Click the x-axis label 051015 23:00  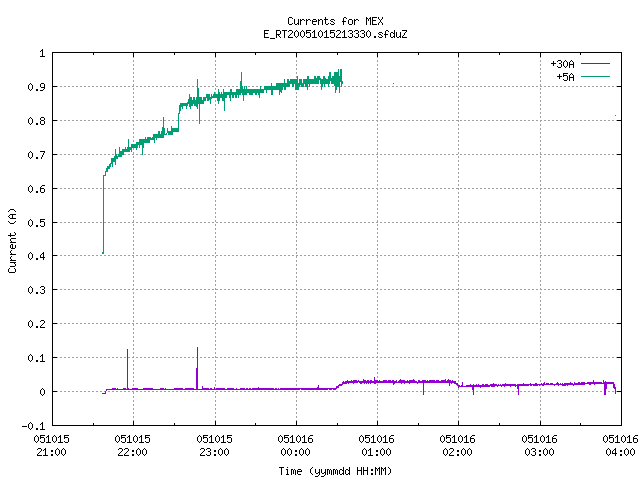click(x=214, y=445)
